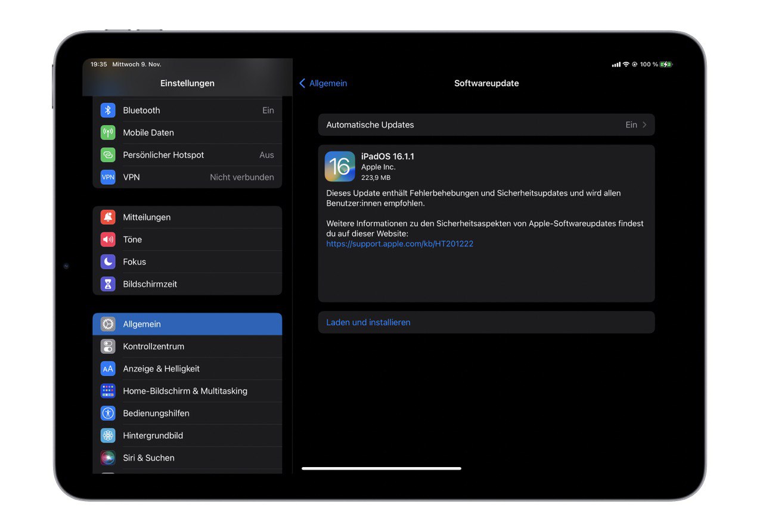The height and width of the screenshot is (532, 763).
Task: Tap the Allgemein back button label
Action: [328, 83]
